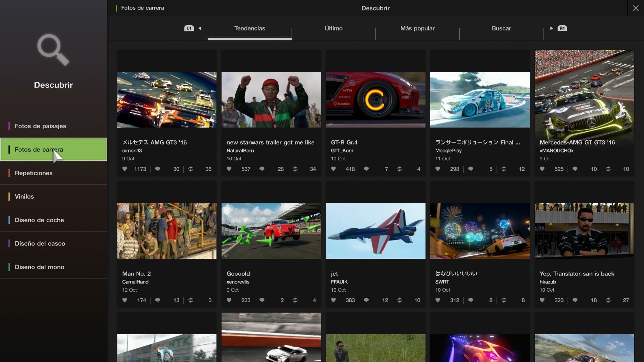
Task: Open comments on the GT-R Gr.4 post
Action: pos(366,169)
